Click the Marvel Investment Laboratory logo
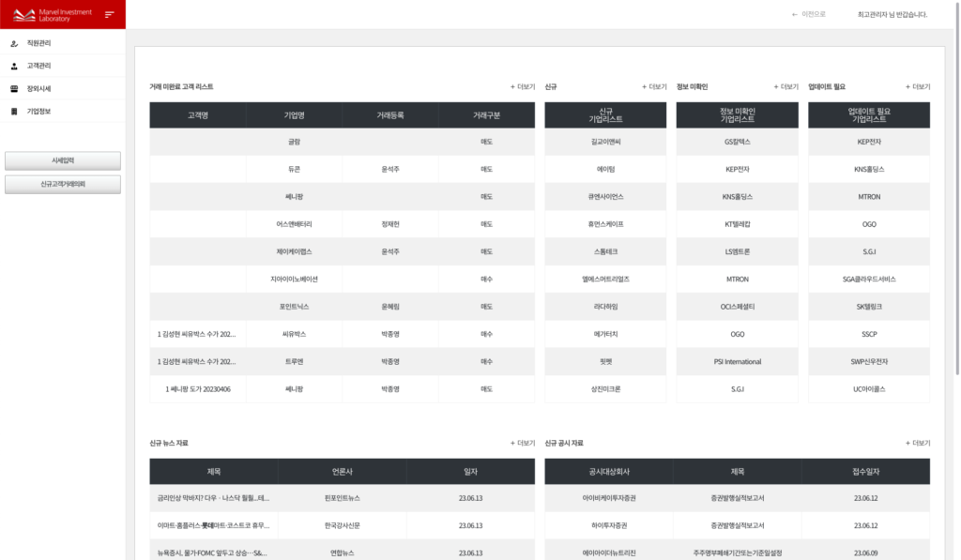Viewport: 961px width, 560px height. coord(52,14)
